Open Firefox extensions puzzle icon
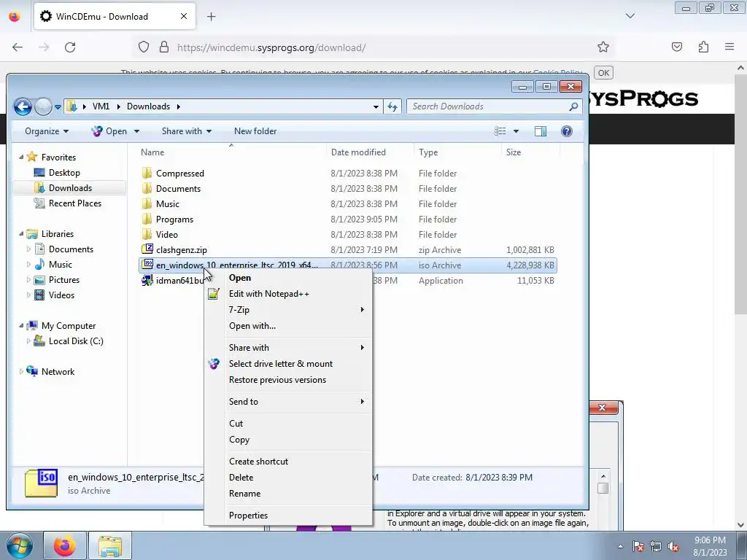The width and height of the screenshot is (747, 560). 704,47
